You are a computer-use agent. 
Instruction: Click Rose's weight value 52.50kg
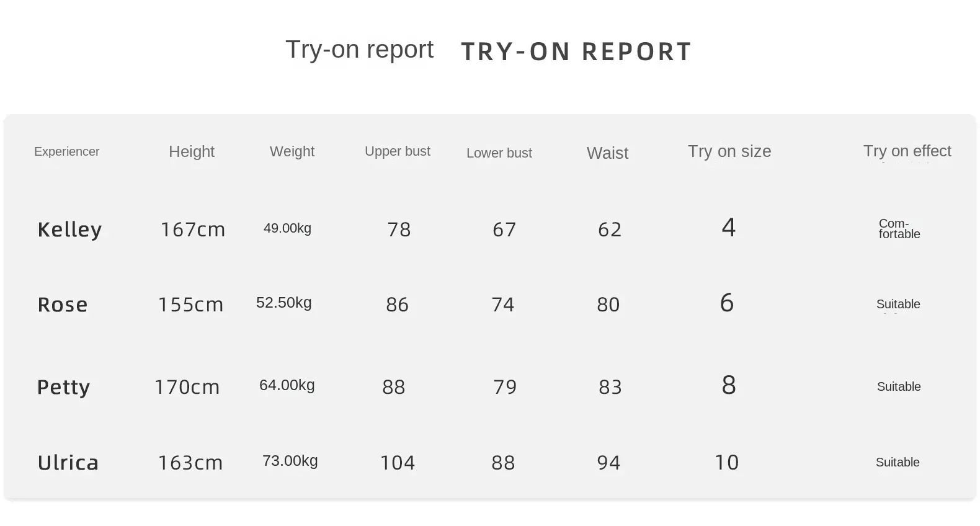(284, 303)
